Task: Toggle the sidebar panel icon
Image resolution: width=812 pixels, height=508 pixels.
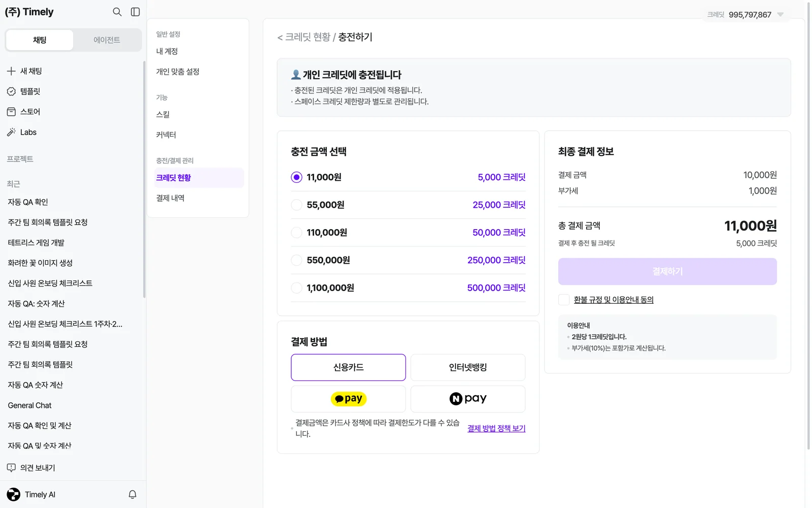Action: (x=136, y=12)
